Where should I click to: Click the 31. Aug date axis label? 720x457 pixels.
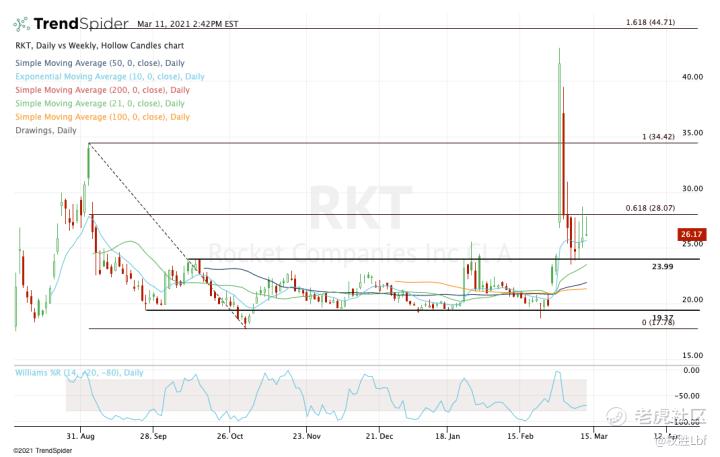point(80,436)
